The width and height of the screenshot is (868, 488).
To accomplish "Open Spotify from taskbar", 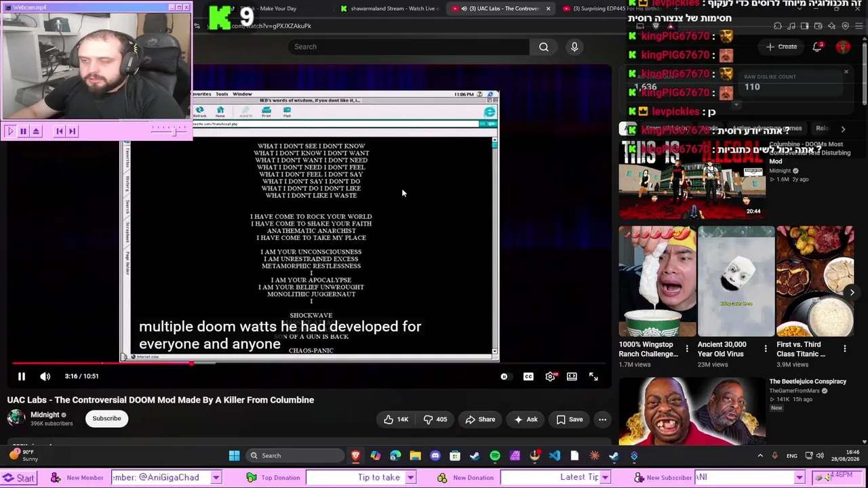I will tap(494, 455).
